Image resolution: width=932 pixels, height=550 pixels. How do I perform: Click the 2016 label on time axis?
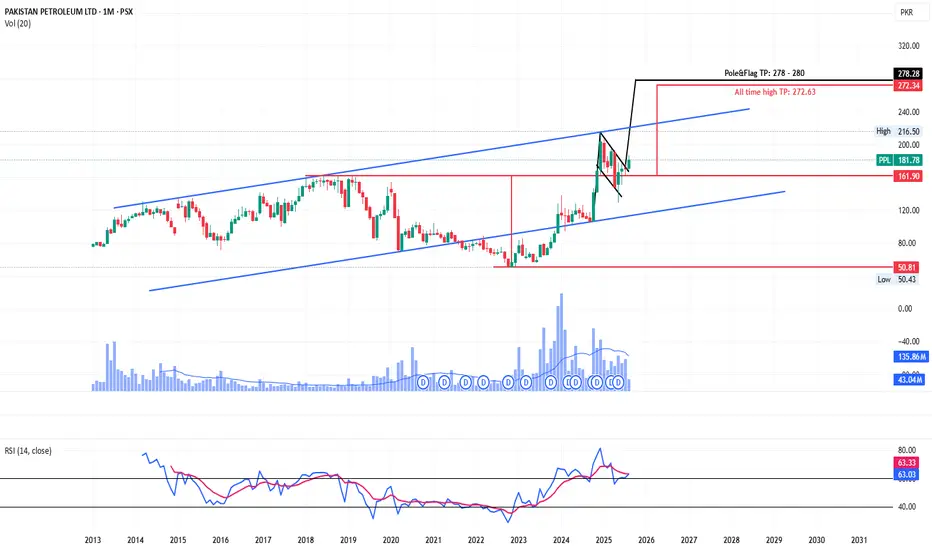[x=220, y=540]
